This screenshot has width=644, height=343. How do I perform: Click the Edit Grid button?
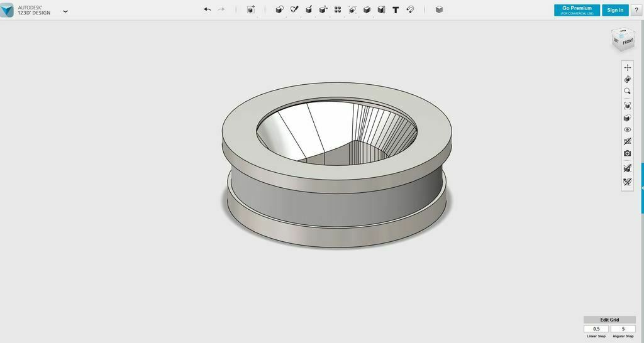pyautogui.click(x=609, y=320)
